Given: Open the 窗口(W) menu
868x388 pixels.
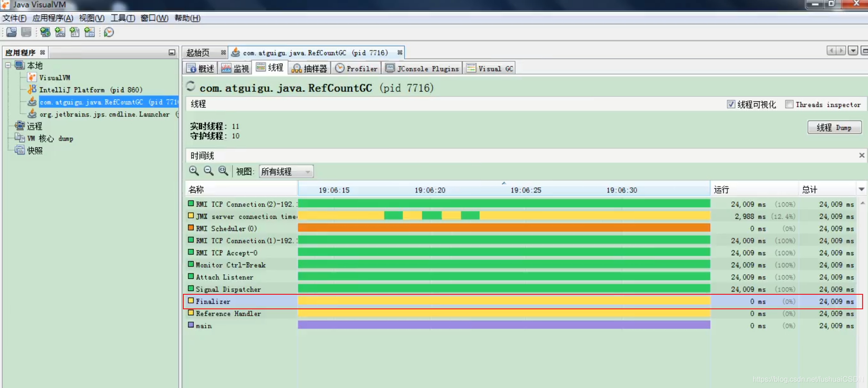Looking at the screenshot, I should 155,18.
